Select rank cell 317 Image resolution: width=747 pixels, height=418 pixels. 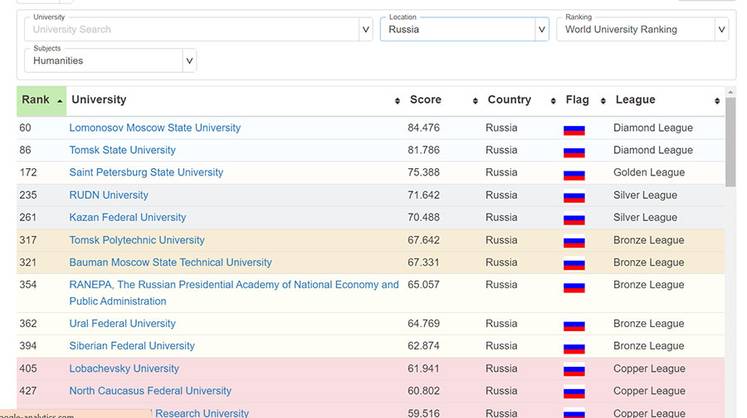tap(28, 240)
